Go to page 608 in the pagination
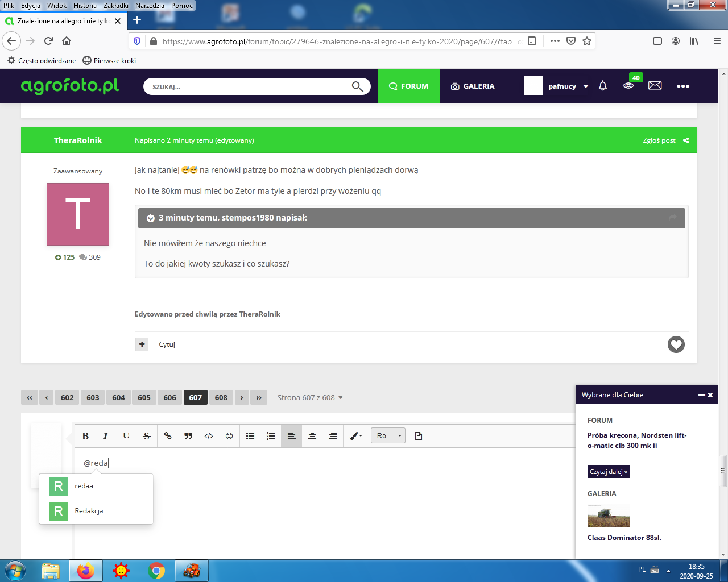Viewport: 728px width, 582px height. click(221, 398)
